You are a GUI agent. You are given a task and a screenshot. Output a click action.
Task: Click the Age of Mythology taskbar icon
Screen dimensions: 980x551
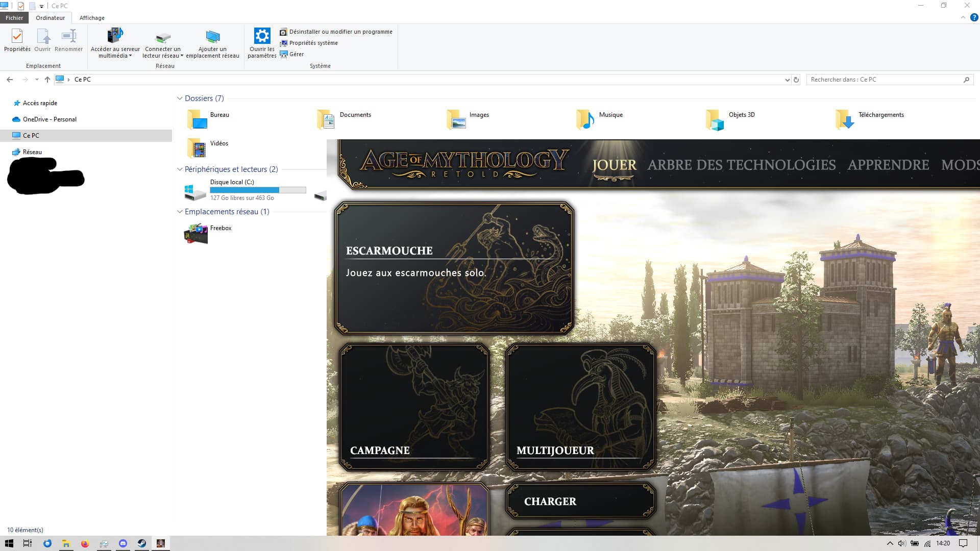tap(160, 543)
